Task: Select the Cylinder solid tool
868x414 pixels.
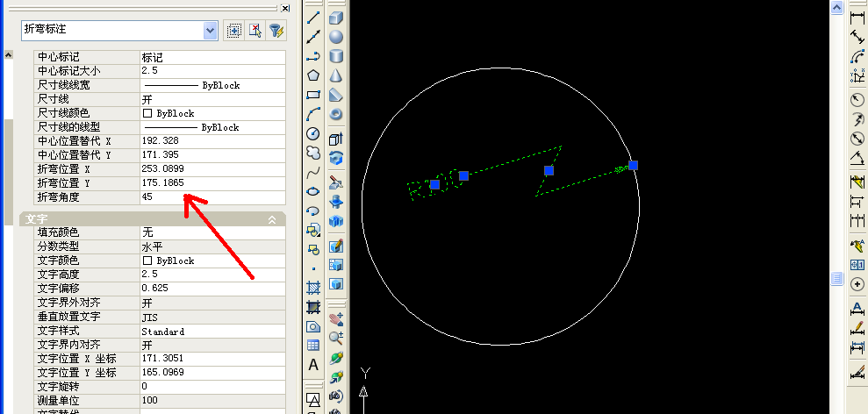Action: tap(336, 56)
